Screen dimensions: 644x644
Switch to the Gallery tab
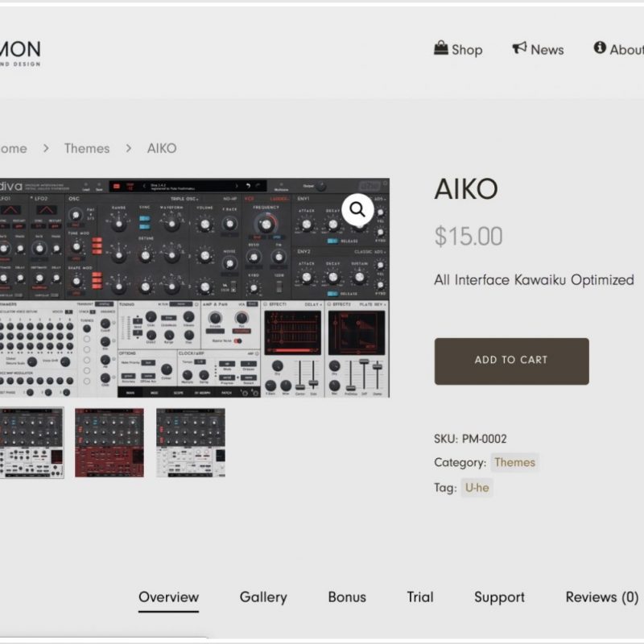click(263, 597)
